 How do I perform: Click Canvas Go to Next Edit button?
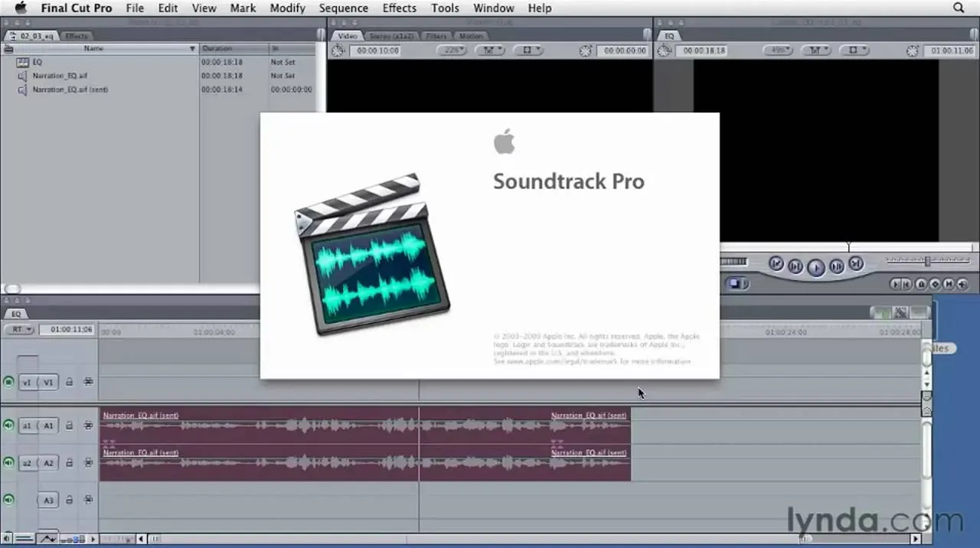click(x=856, y=264)
